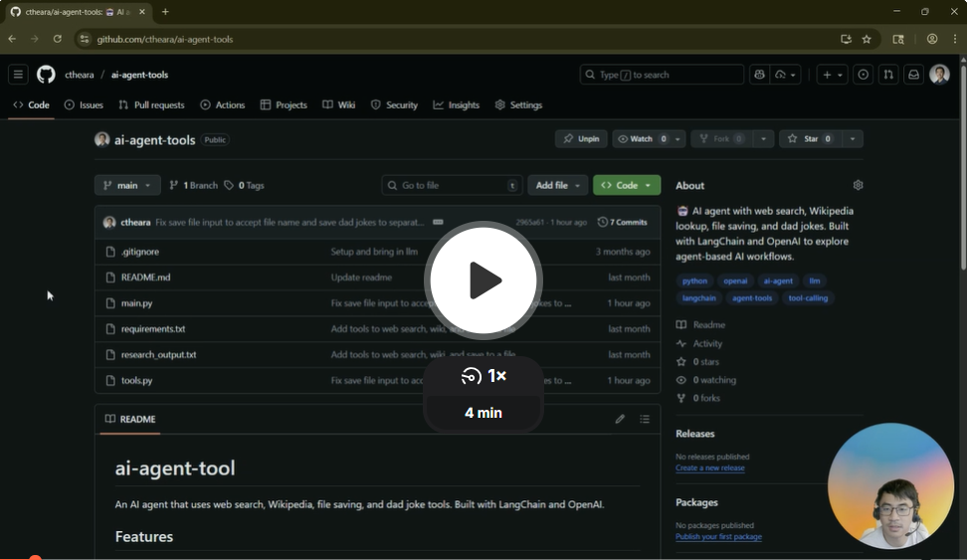The image size is (967, 560).
Task: Switch to the Pull requests tab
Action: click(x=151, y=104)
